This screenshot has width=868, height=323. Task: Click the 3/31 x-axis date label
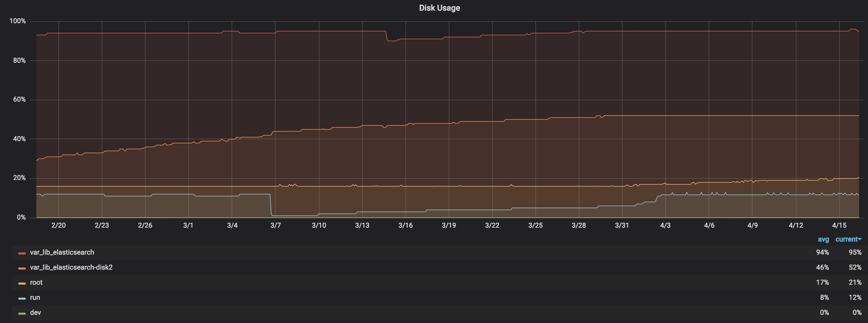click(622, 225)
